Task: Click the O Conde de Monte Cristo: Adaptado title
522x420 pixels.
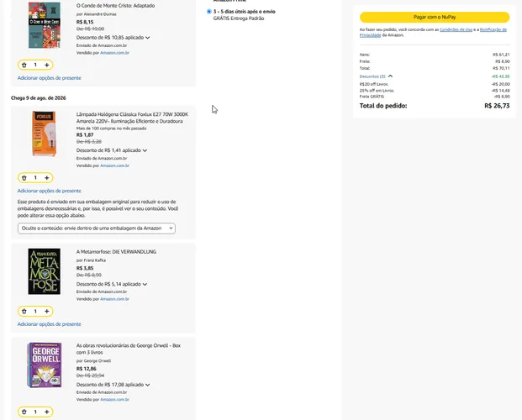Action: point(115,6)
